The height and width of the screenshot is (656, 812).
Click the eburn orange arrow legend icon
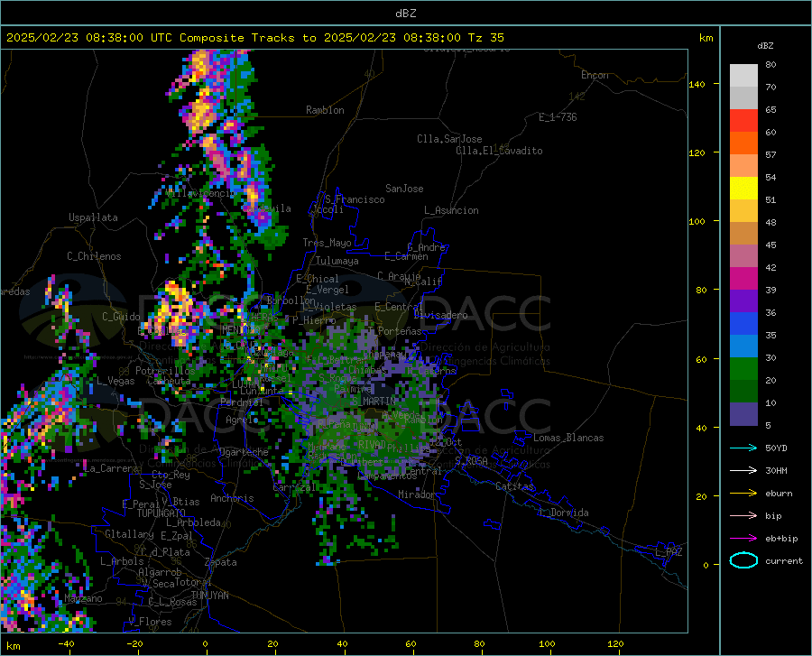tap(743, 494)
